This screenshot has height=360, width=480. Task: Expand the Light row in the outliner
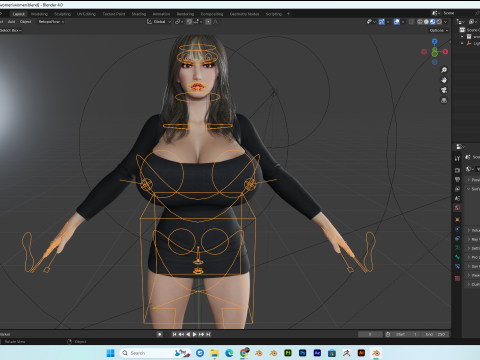click(462, 43)
